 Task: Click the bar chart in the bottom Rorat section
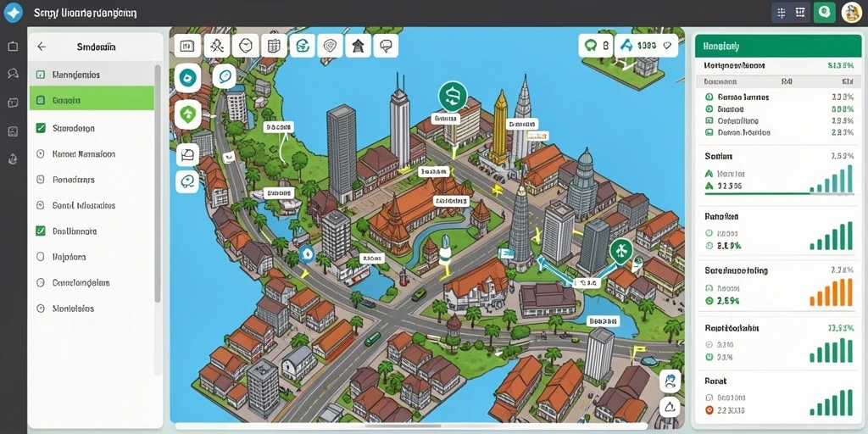pyautogui.click(x=831, y=402)
